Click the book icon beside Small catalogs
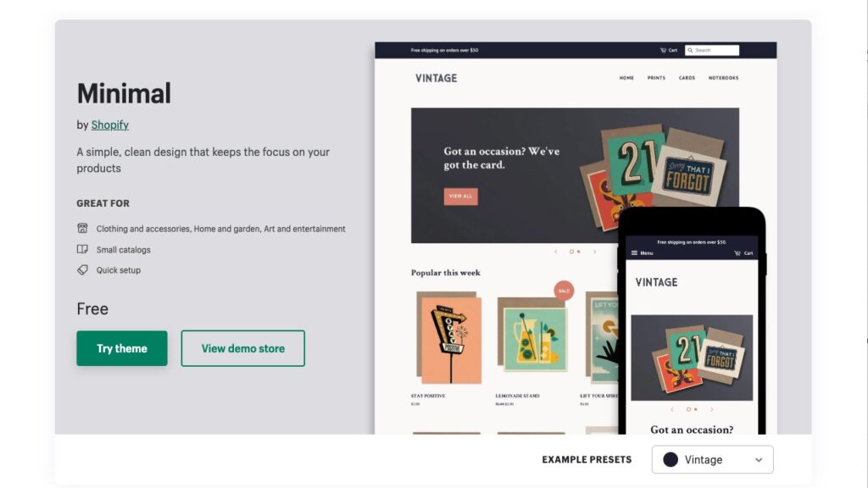Viewport: 868px width, 488px height. pyautogui.click(x=82, y=249)
